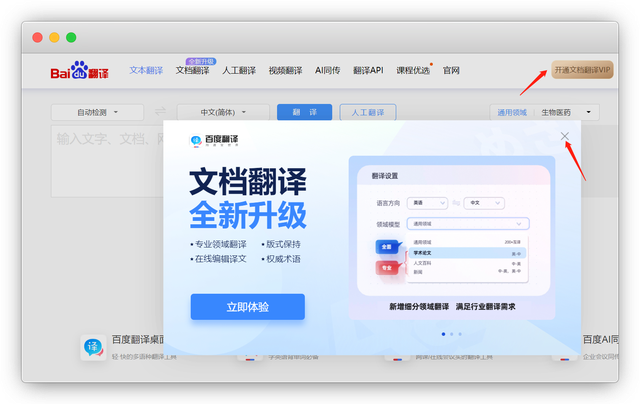Open 人工翻译 in the top navigation
The image size is (640, 404).
point(239,70)
